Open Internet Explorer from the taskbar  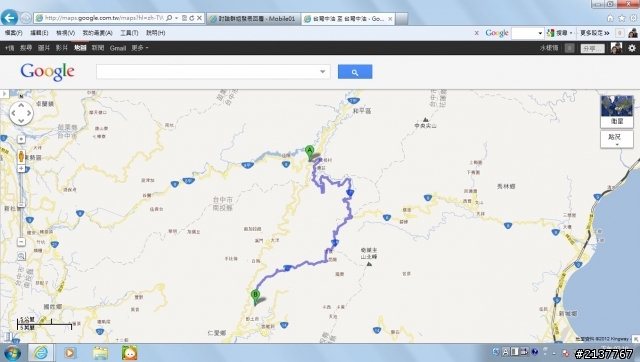tap(40, 353)
